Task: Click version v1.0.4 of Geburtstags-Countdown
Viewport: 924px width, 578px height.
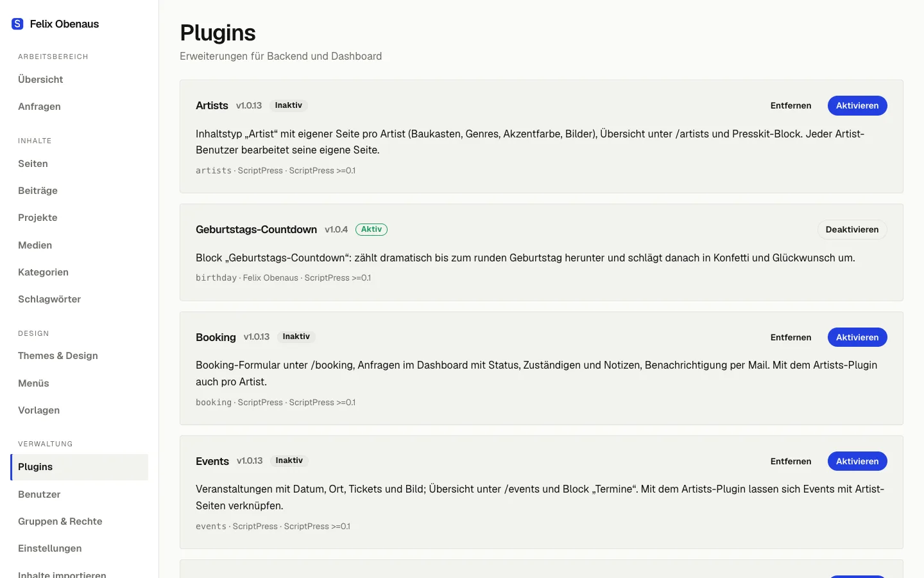Action: click(336, 229)
